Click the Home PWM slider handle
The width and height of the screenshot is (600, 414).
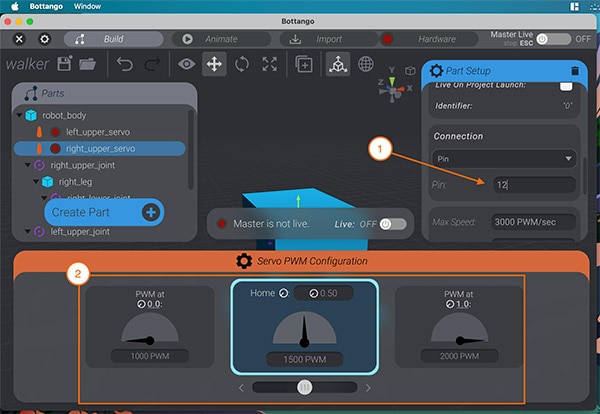coord(305,387)
